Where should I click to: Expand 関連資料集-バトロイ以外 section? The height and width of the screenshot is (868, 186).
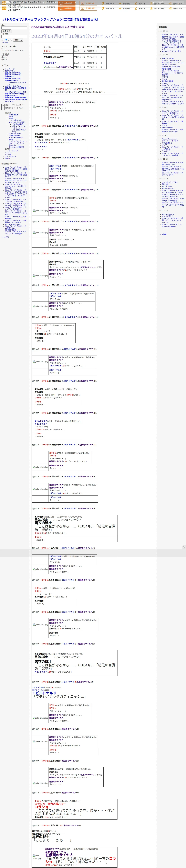(3, 109)
